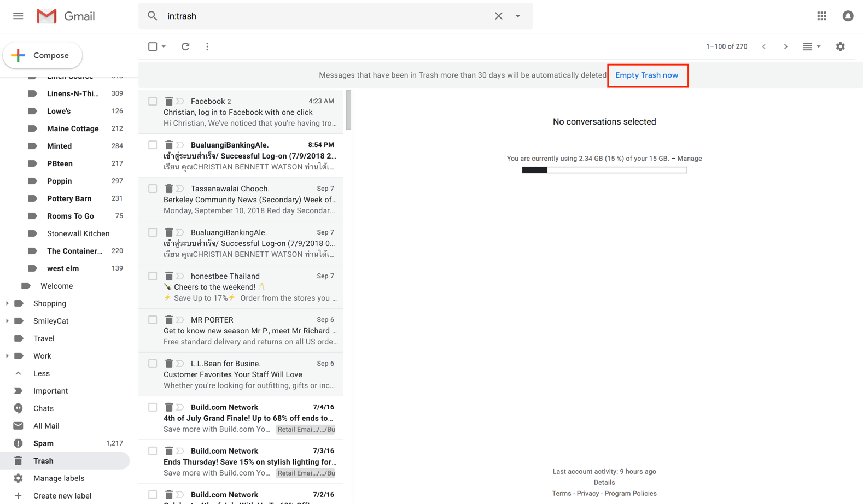
Task: Click importance marker on L.L.Bean email
Action: [x=180, y=364]
